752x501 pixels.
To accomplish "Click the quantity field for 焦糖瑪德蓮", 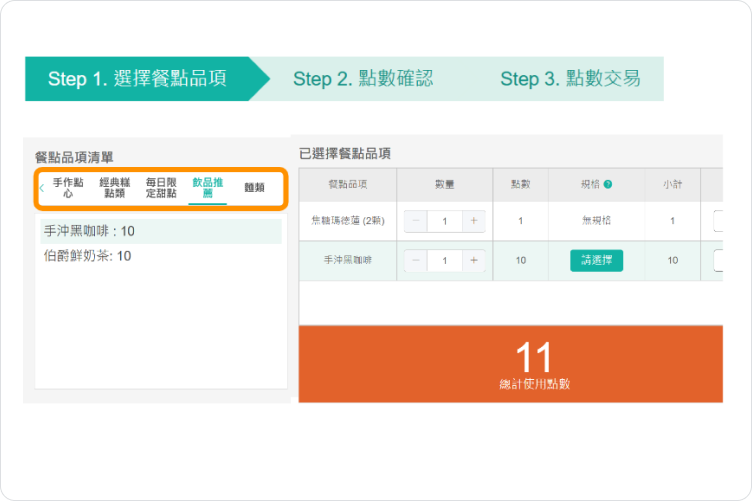I will tap(445, 221).
